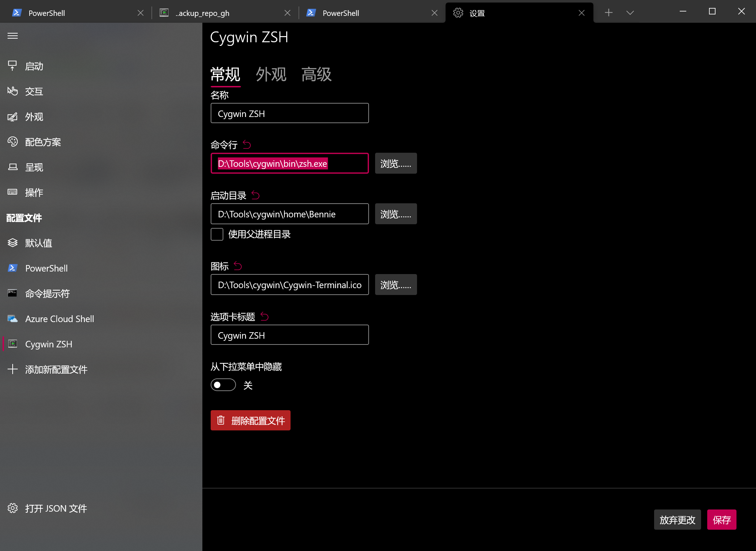756x551 pixels.
Task: Click the 名称 name input field
Action: pos(290,113)
